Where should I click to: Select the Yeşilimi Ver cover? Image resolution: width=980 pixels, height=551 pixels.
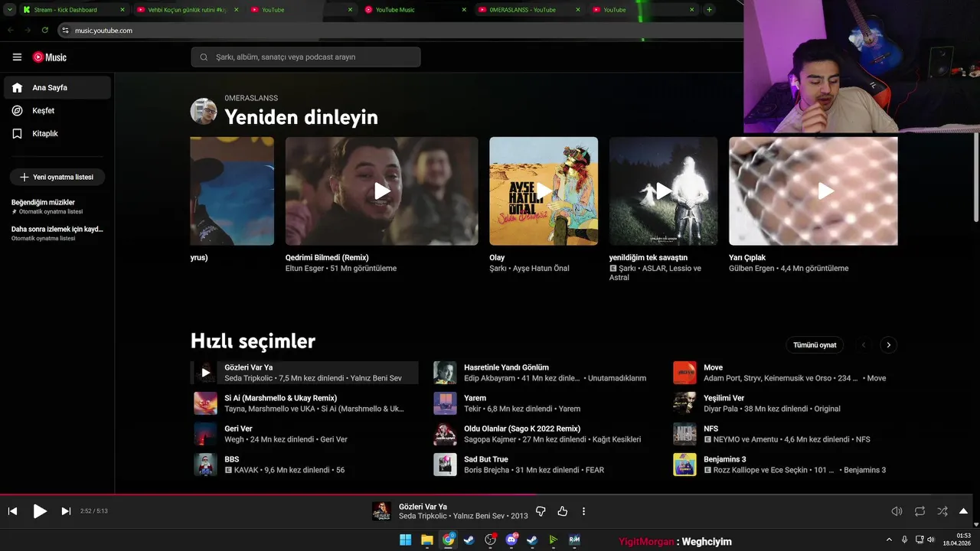coord(684,403)
